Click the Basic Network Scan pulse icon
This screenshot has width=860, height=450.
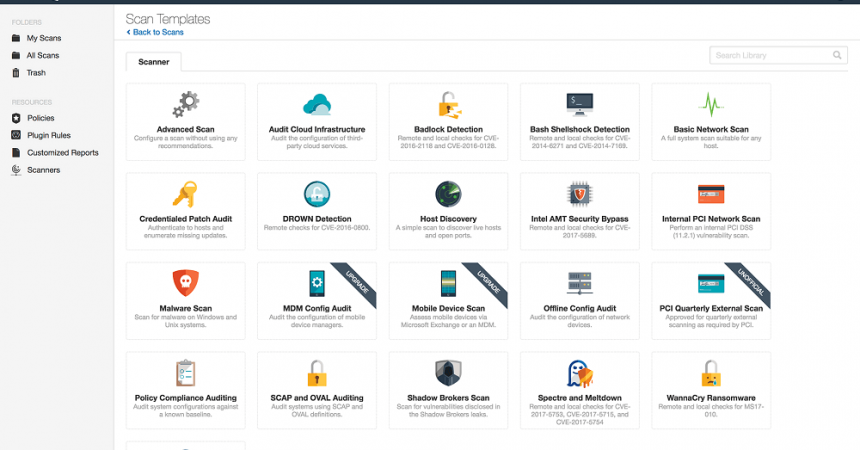click(x=710, y=105)
